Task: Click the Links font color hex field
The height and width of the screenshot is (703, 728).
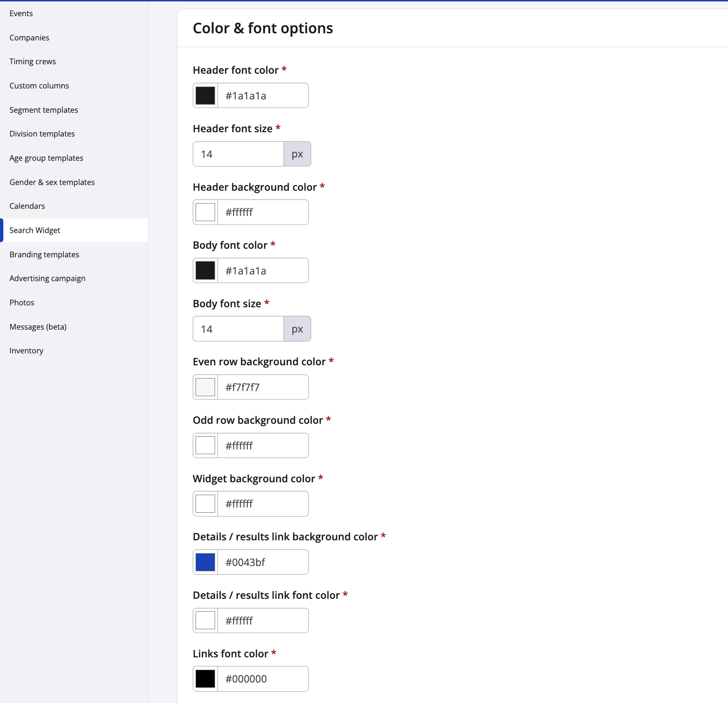Action: [263, 679]
